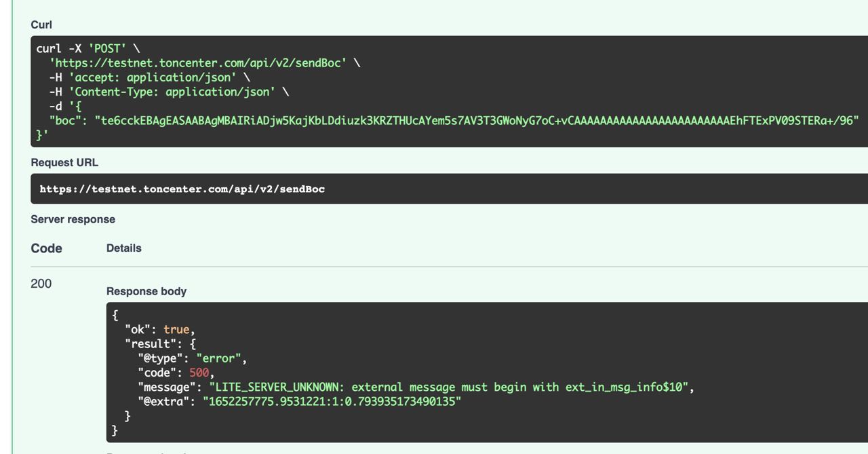Click the Details column header
This screenshot has height=454, width=868.
[x=124, y=248]
